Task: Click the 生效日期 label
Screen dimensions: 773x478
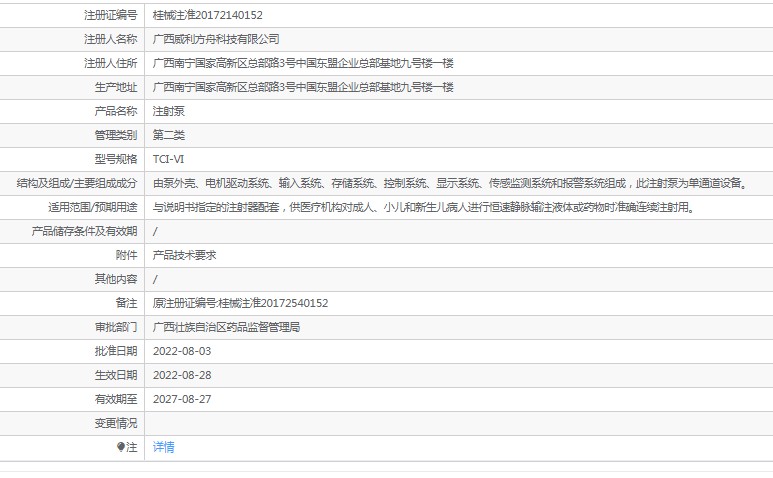Action: click(x=116, y=375)
